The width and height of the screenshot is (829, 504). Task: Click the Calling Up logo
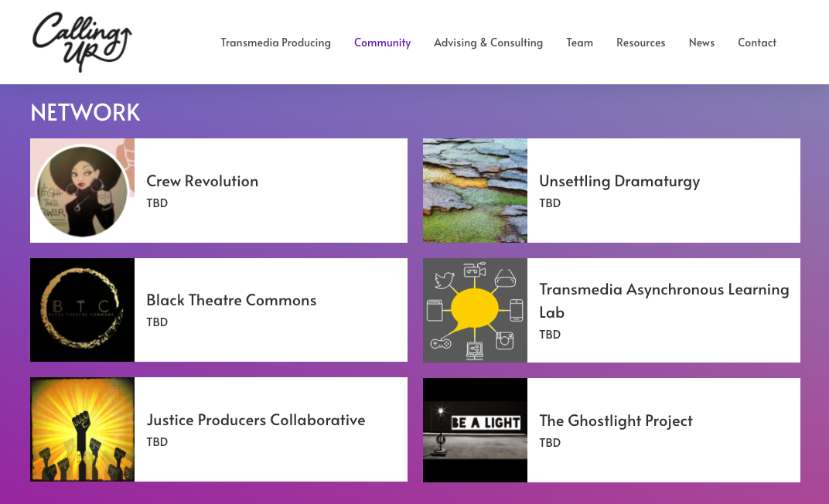(82, 42)
